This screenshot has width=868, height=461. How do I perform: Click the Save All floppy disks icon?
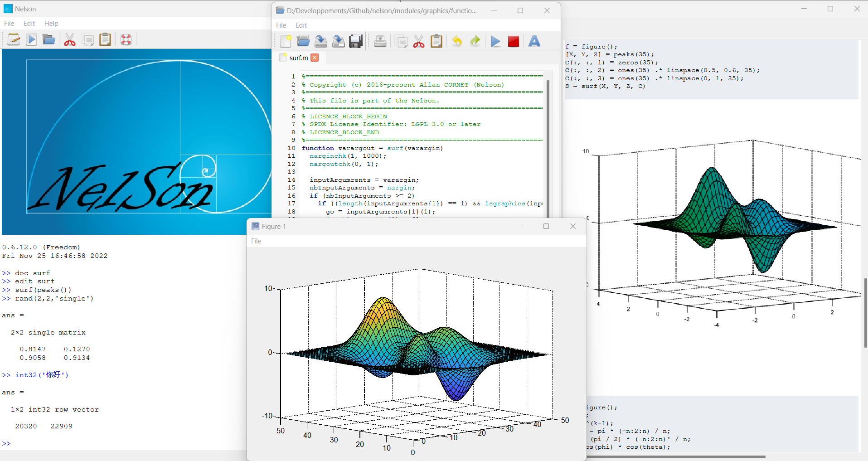tap(356, 41)
